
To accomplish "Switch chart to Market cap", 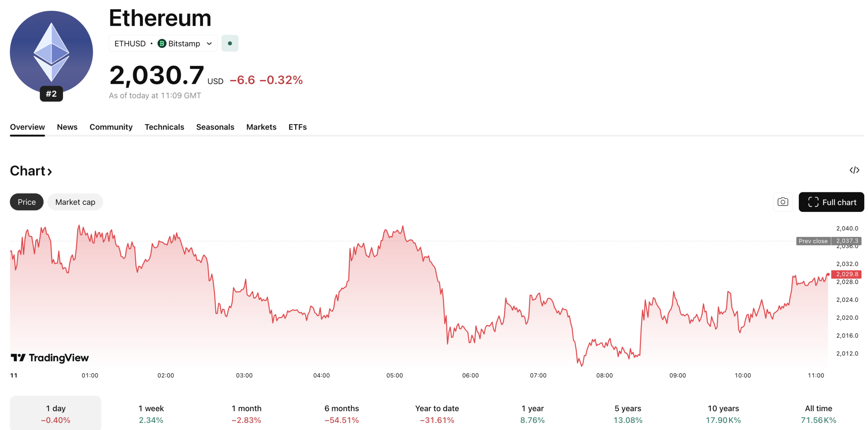I will coord(75,202).
